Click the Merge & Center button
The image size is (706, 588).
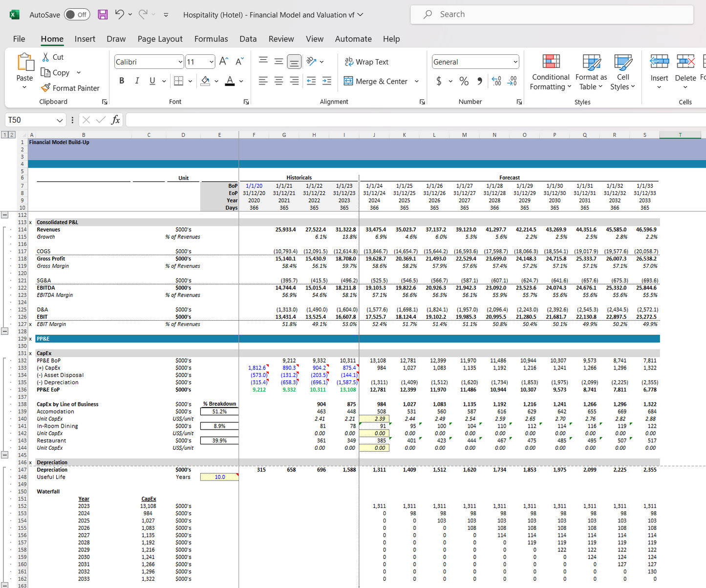[376, 81]
